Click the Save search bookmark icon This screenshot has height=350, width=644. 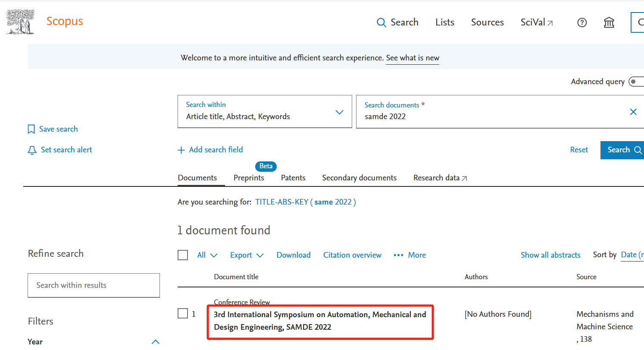pos(31,129)
